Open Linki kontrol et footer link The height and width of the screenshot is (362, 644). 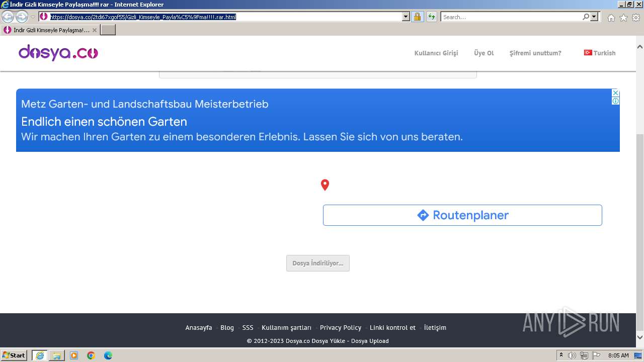pyautogui.click(x=392, y=327)
